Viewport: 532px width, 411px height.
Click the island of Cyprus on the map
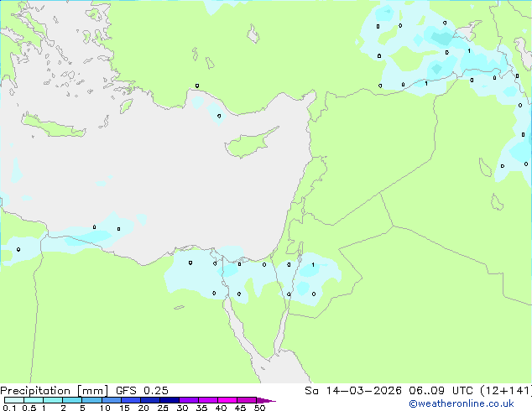[x=247, y=144]
